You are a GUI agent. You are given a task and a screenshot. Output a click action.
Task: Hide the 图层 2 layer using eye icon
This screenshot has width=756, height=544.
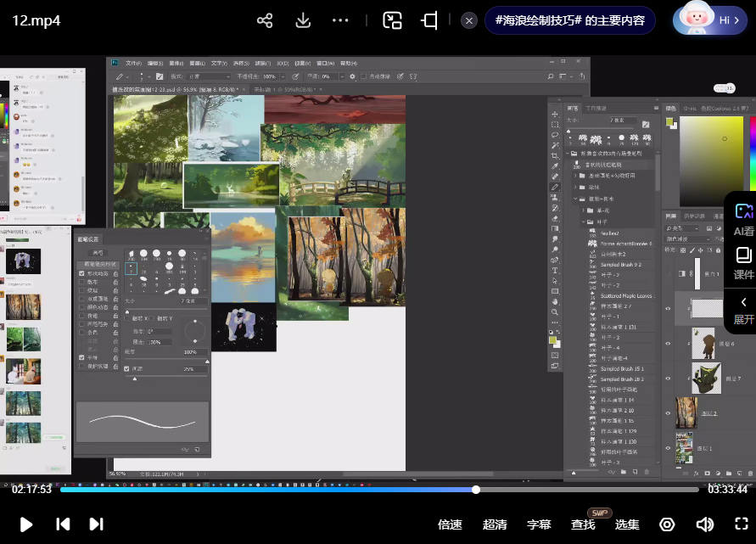pyautogui.click(x=668, y=413)
